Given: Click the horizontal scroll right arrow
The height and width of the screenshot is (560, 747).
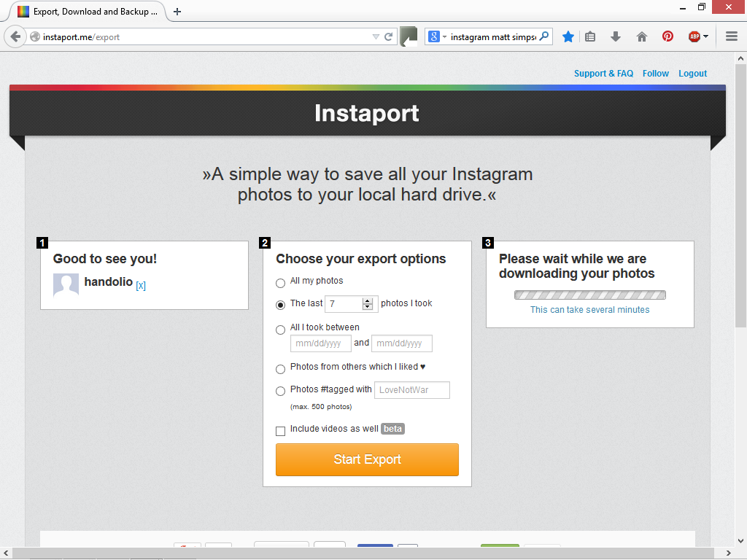Looking at the screenshot, I should click(728, 553).
